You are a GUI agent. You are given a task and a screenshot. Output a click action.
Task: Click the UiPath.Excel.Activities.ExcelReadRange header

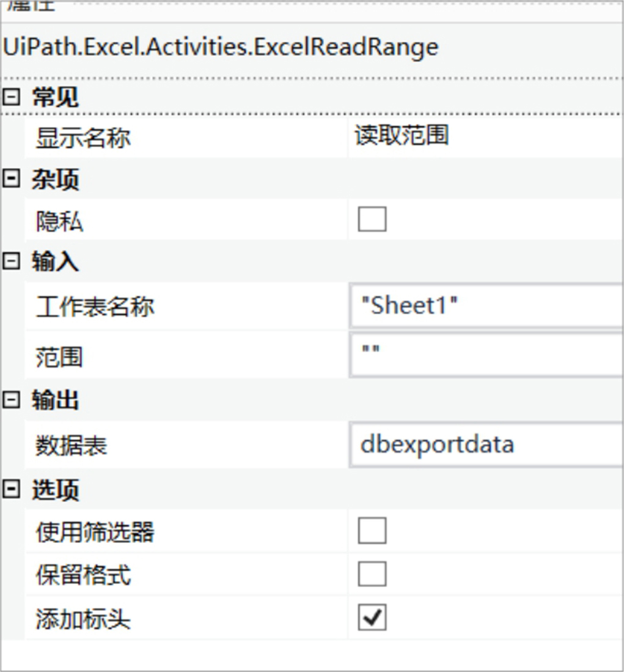click(x=221, y=47)
